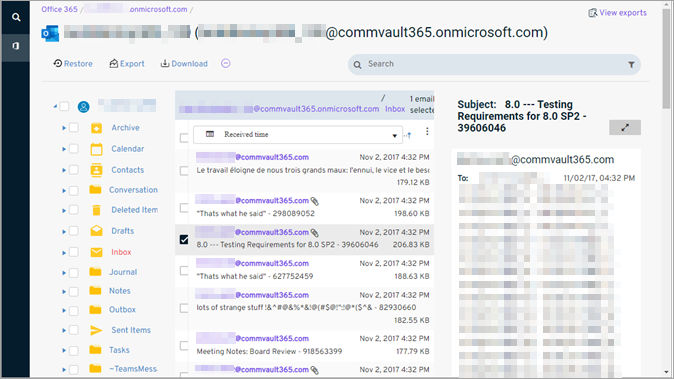
Task: Select the Archive folder icon
Action: tap(96, 128)
